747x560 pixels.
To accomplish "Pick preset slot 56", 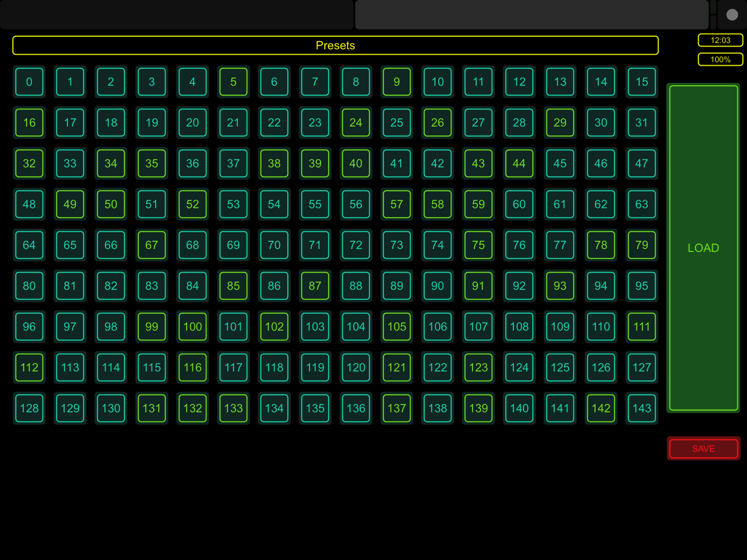I will (x=356, y=204).
